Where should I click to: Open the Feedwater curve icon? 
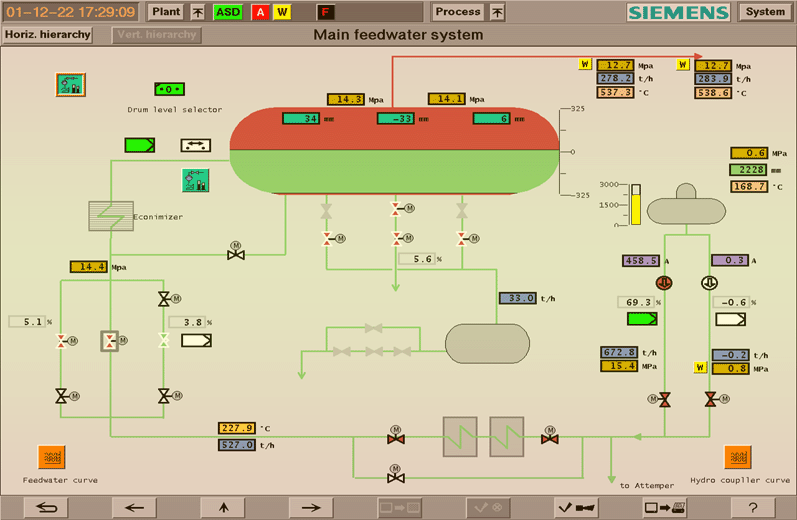[51, 457]
